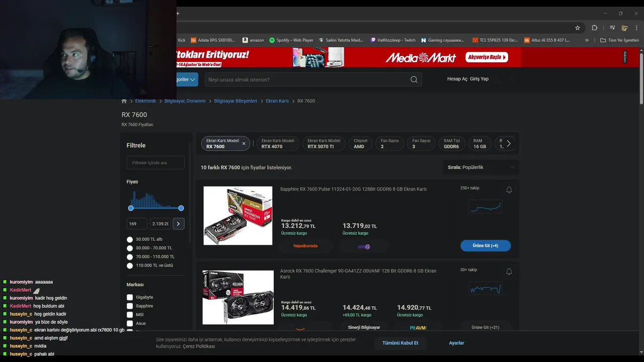
Task: Select the RTX 5070 TI model filter chip
Action: pyautogui.click(x=324, y=143)
